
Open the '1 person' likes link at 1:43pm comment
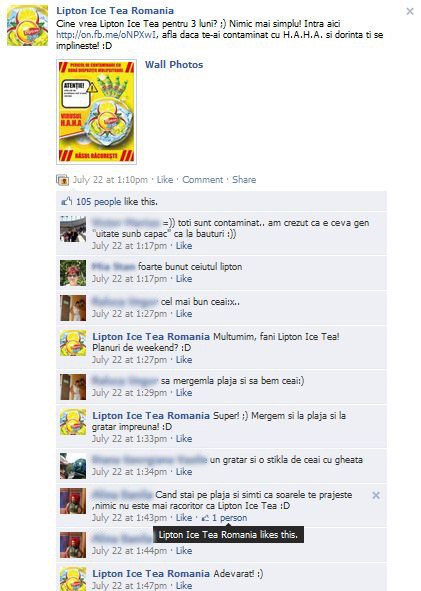tap(229, 518)
